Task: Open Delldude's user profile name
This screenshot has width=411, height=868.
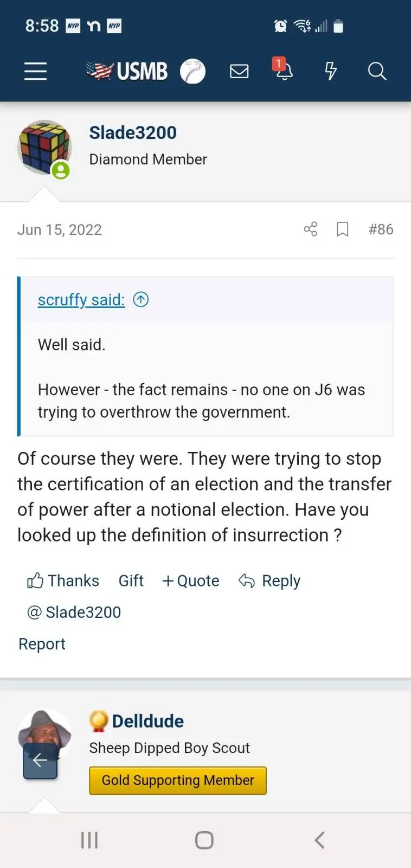Action: click(147, 721)
